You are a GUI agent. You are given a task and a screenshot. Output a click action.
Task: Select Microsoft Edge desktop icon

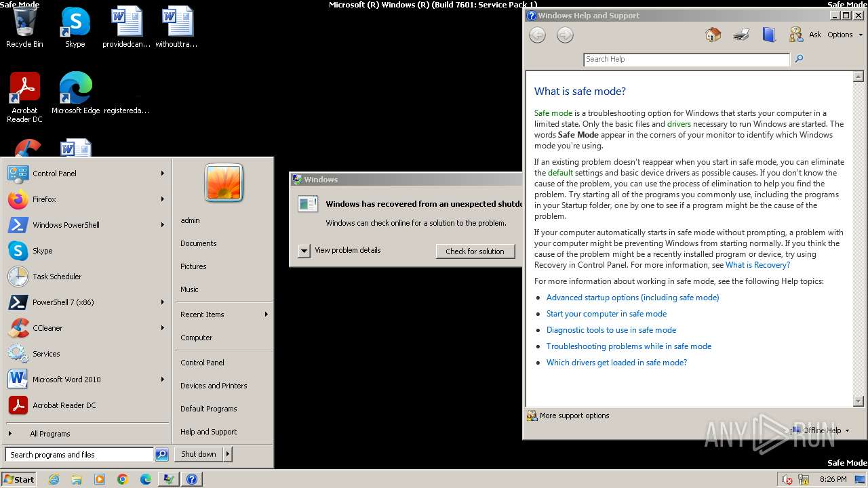75,94
